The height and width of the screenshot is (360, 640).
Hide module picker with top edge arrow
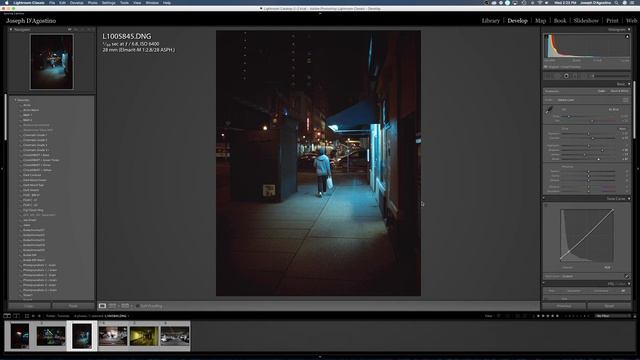click(x=320, y=13)
